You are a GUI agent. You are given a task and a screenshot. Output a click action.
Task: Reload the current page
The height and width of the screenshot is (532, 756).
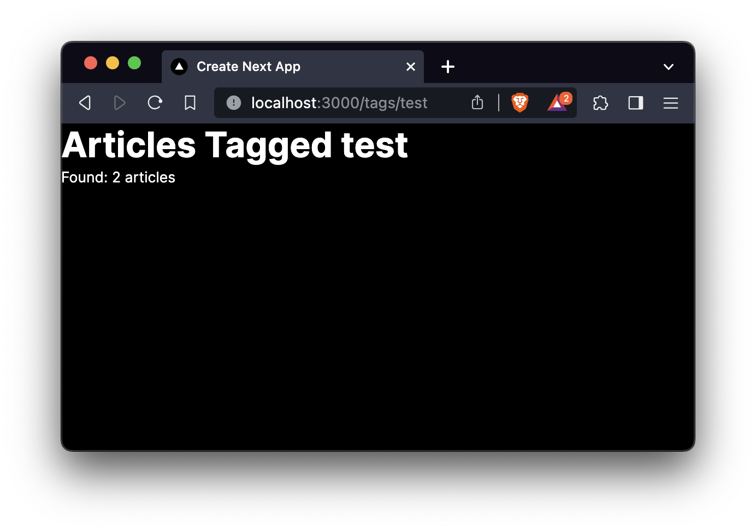coord(155,103)
